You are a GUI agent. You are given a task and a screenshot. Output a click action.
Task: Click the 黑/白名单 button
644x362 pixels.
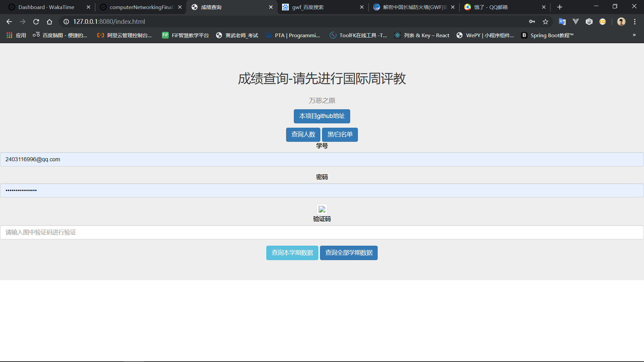click(x=340, y=135)
